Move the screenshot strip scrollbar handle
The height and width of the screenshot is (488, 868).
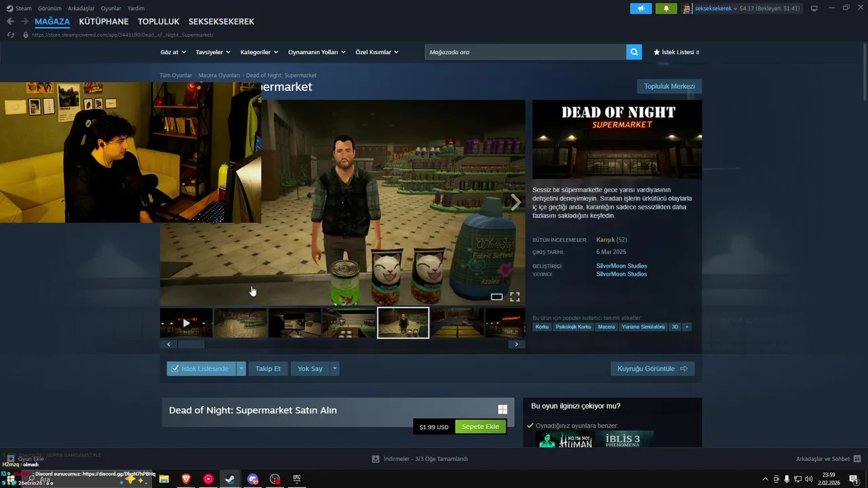click(191, 344)
